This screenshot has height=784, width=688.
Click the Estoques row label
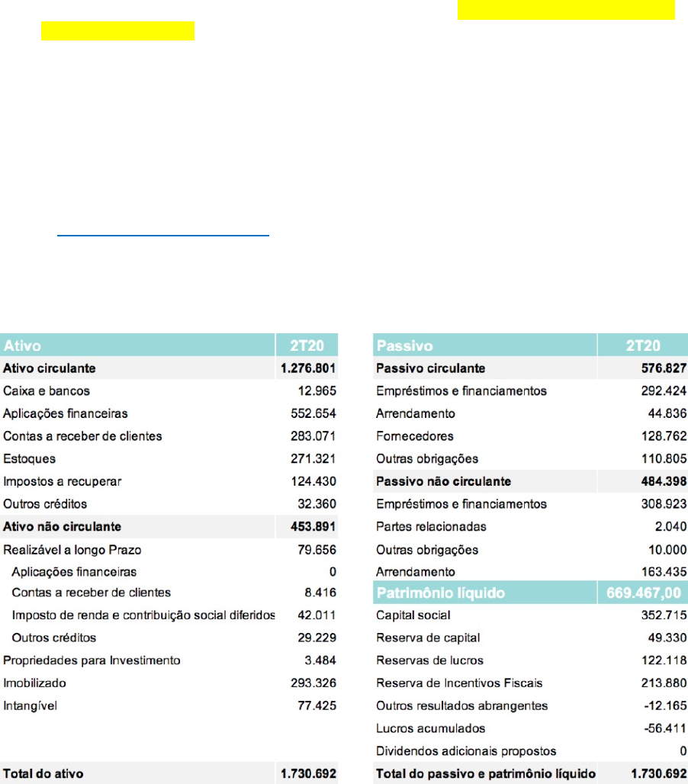29,459
